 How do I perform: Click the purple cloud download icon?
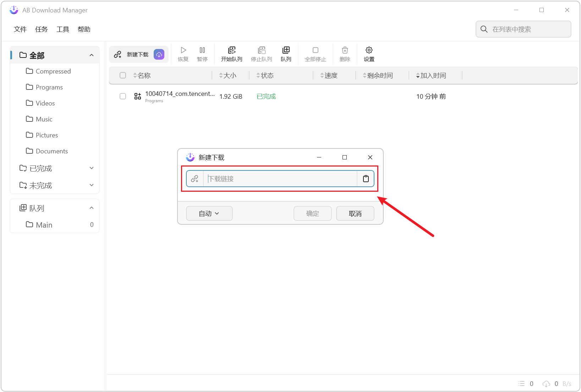[159, 54]
